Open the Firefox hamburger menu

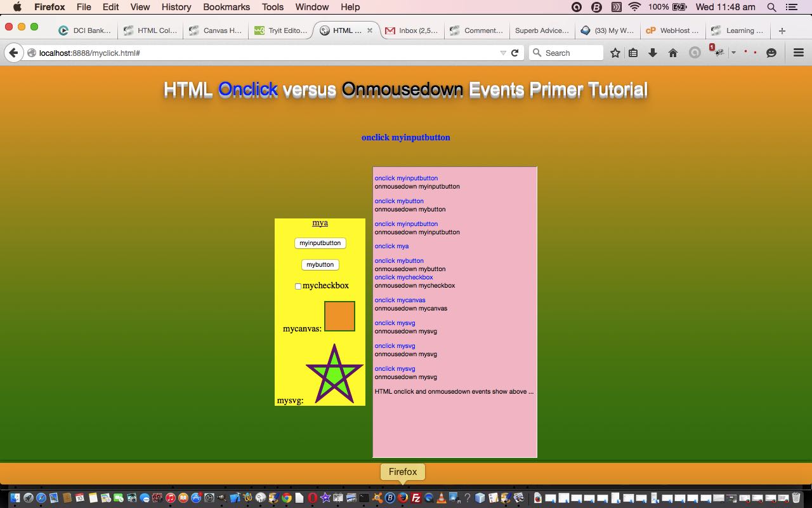(x=799, y=53)
